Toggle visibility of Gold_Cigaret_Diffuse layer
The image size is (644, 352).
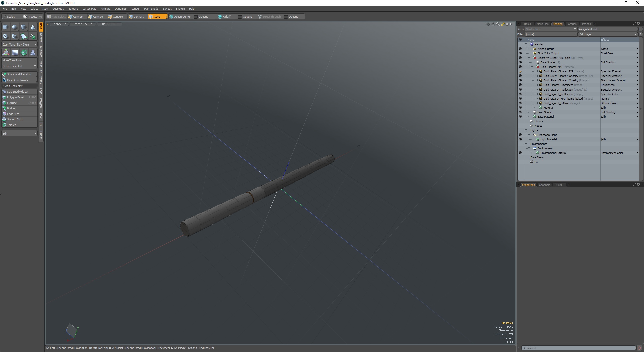pos(520,103)
